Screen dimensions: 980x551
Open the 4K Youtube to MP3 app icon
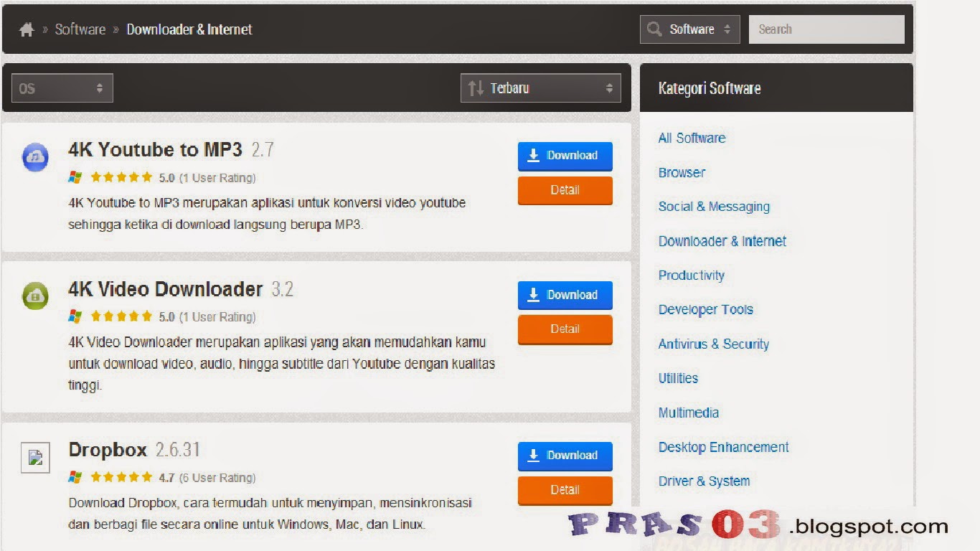[35, 157]
